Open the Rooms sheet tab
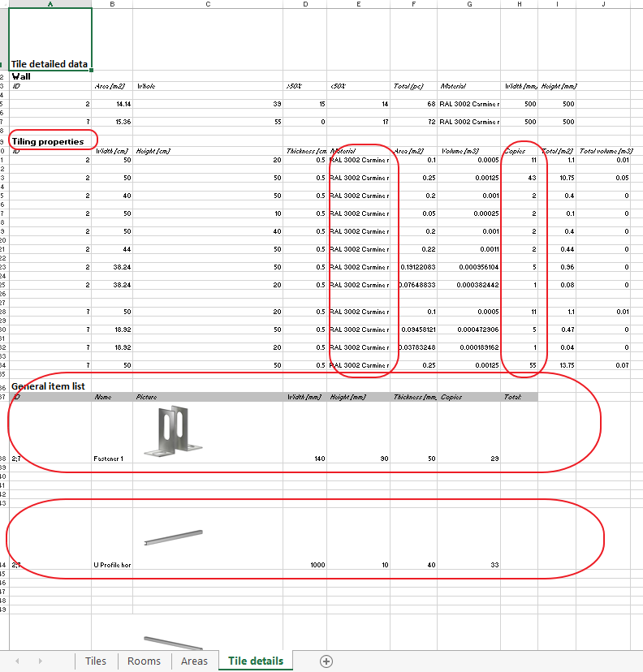The height and width of the screenshot is (672, 643). click(144, 661)
